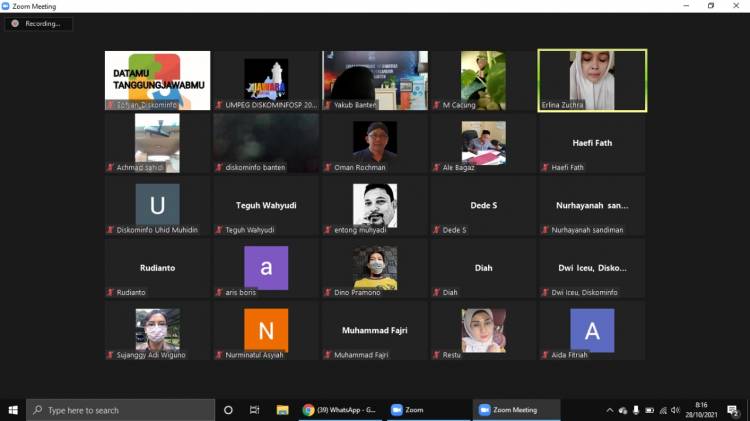Open the Windows Start menu

click(13, 410)
